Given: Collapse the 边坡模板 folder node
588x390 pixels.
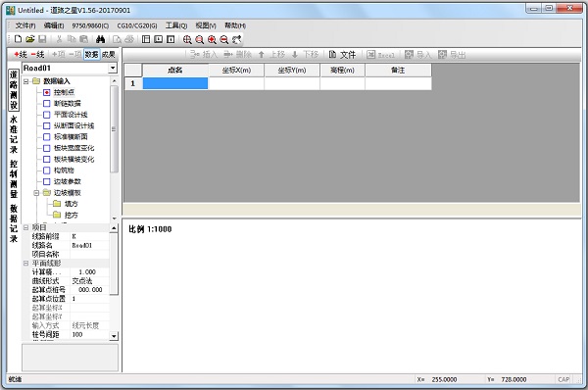Looking at the screenshot, I should click(37, 193).
